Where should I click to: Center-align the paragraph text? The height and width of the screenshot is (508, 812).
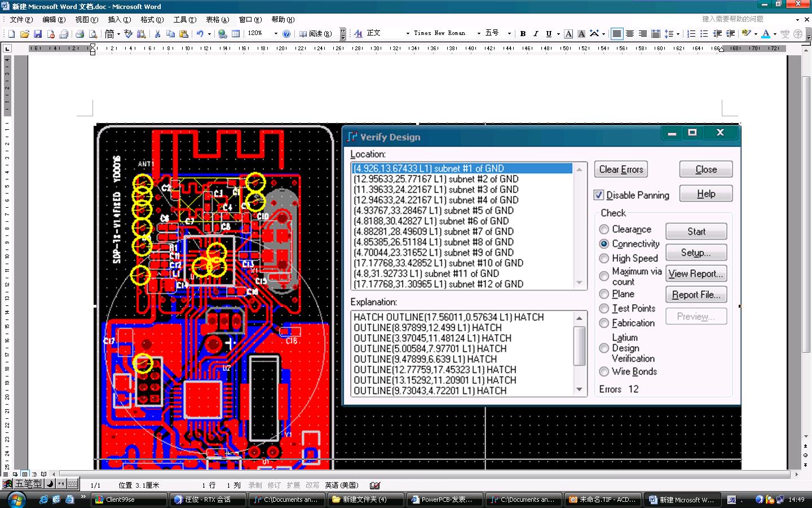pyautogui.click(x=630, y=34)
